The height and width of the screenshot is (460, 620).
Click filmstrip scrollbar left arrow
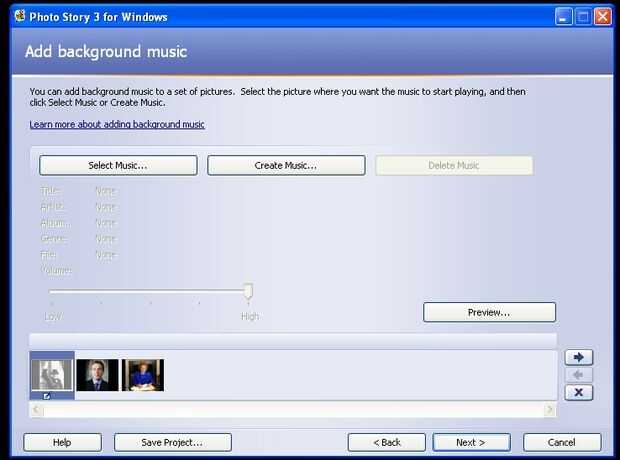coord(36,410)
